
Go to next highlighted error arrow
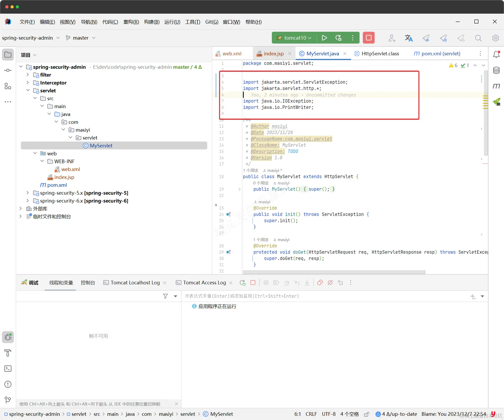483,65
